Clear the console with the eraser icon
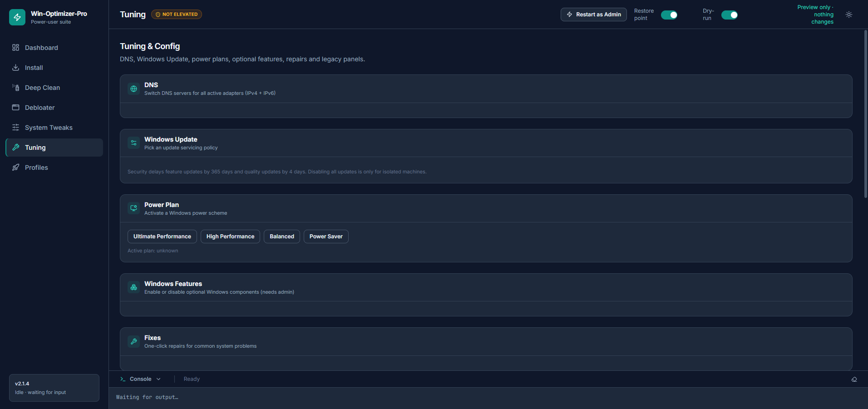The image size is (868, 409). click(x=854, y=379)
